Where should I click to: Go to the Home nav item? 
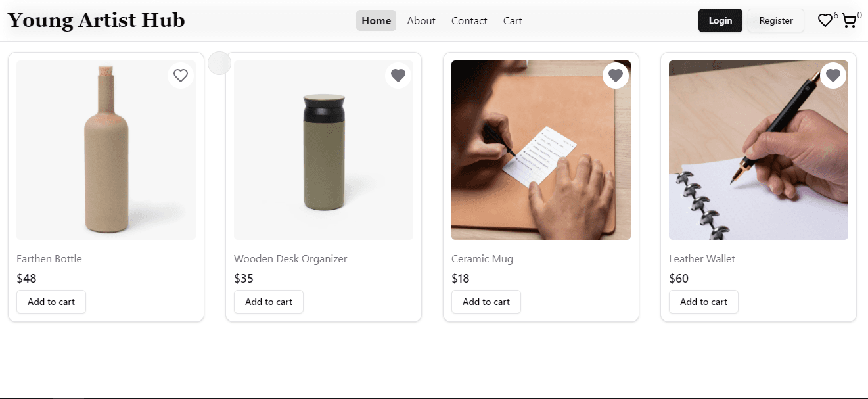click(x=376, y=20)
